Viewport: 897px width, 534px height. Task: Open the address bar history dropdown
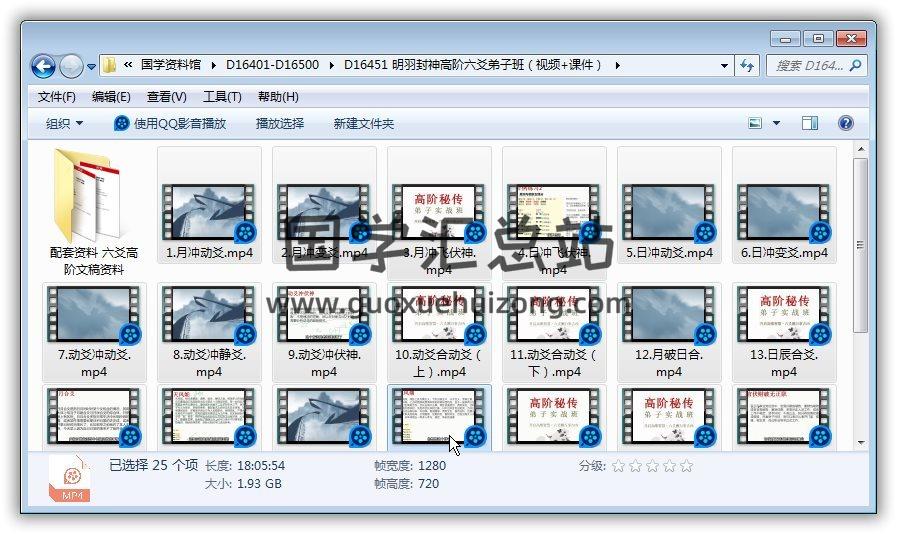(x=724, y=65)
